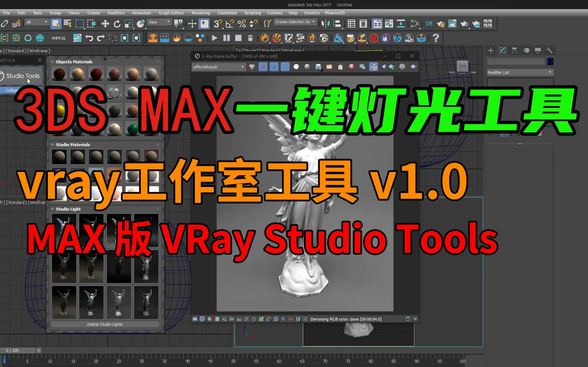Click the Mirror tool icon
Viewport: 588px width, 367px height.
coord(325,24)
